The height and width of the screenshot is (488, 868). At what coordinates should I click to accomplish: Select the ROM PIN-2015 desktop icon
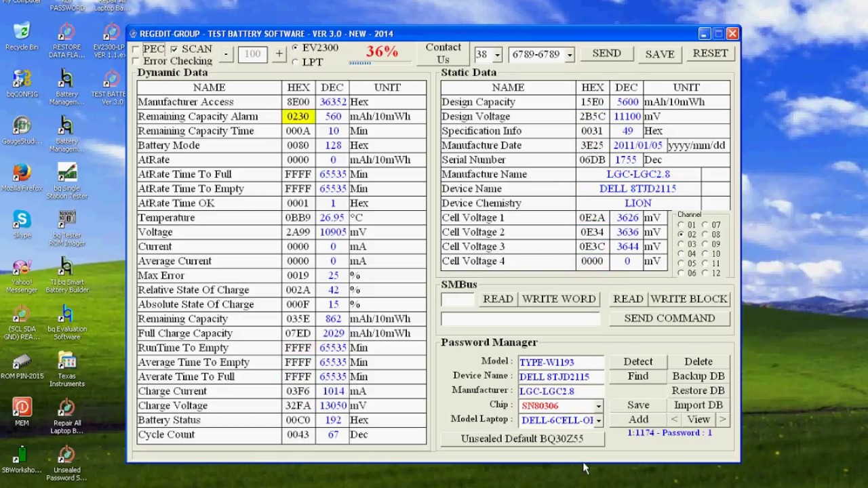tap(22, 365)
